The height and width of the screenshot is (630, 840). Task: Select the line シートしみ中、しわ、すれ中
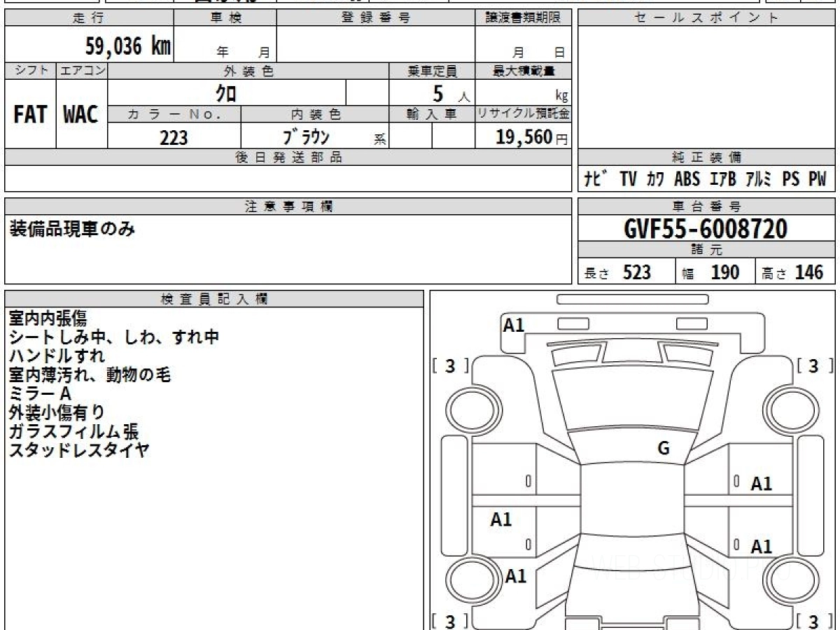click(x=114, y=337)
